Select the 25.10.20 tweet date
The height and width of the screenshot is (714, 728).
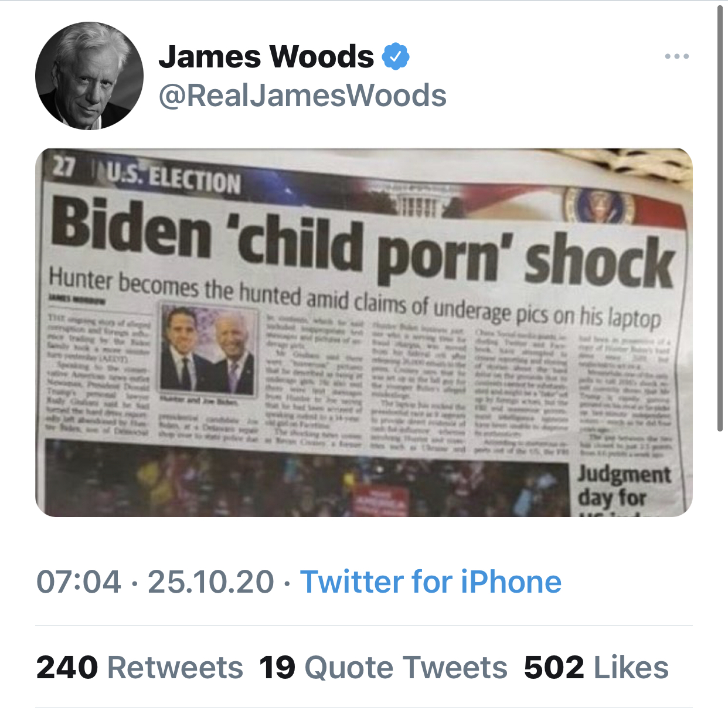tap(210, 582)
